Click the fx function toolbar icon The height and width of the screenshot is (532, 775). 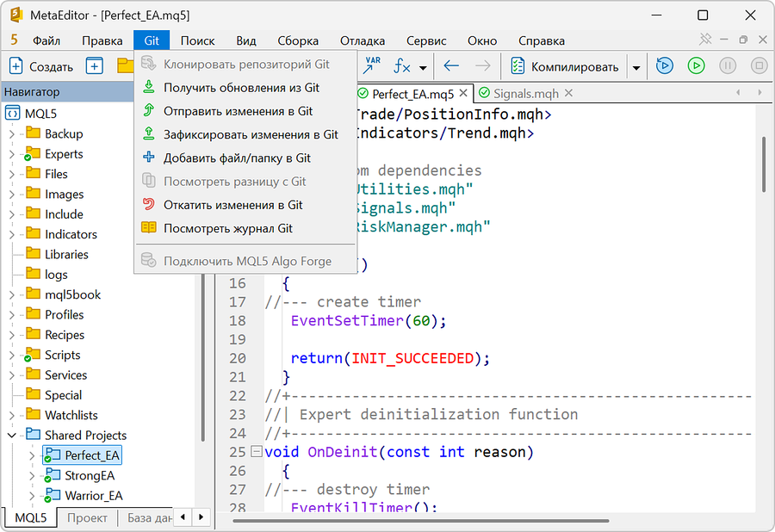click(402, 65)
